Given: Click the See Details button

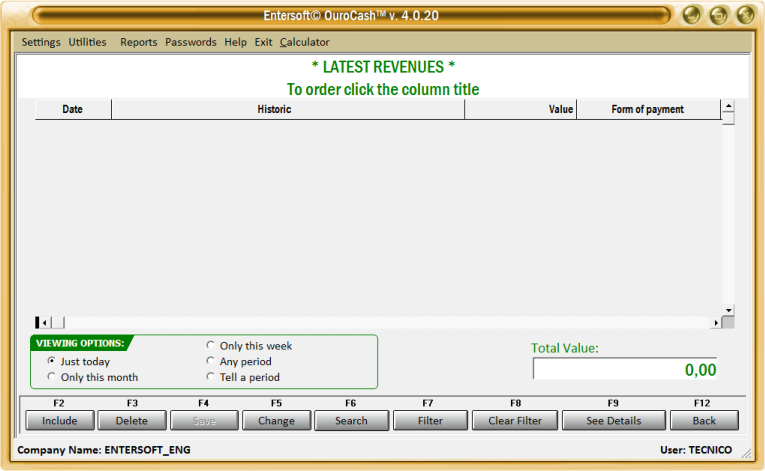Looking at the screenshot, I should click(614, 420).
